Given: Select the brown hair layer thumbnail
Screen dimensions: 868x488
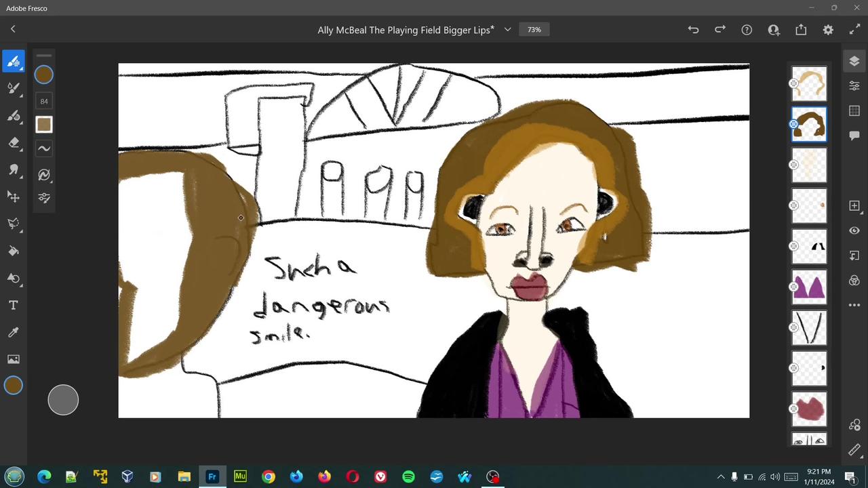Looking at the screenshot, I should click(x=810, y=124).
